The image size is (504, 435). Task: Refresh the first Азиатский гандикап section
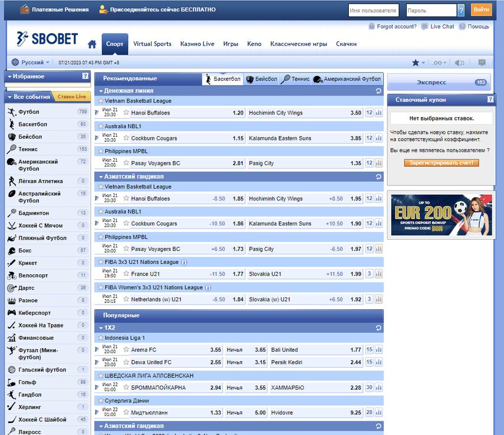378,176
